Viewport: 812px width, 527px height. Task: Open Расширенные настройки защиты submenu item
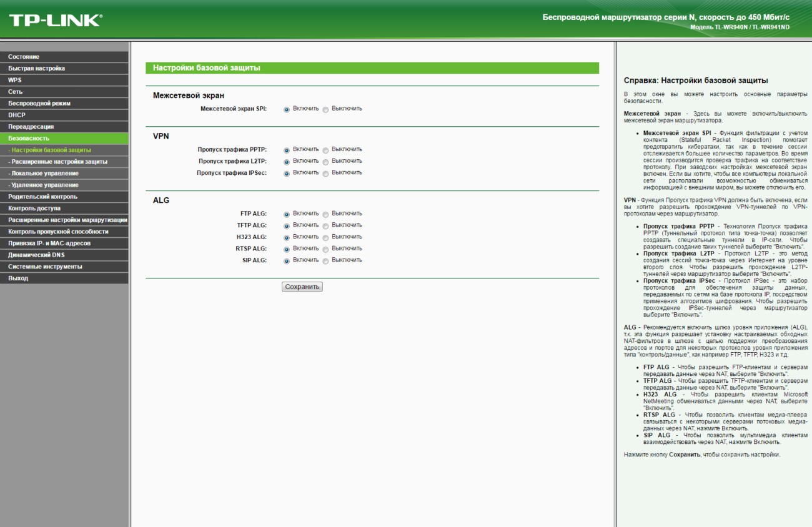[59, 162]
